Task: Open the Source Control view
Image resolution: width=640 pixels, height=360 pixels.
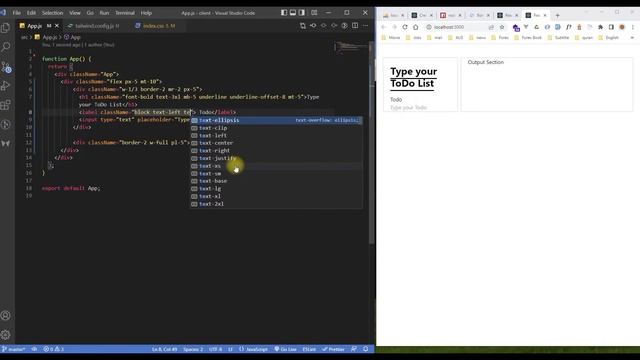Action: tap(6, 67)
